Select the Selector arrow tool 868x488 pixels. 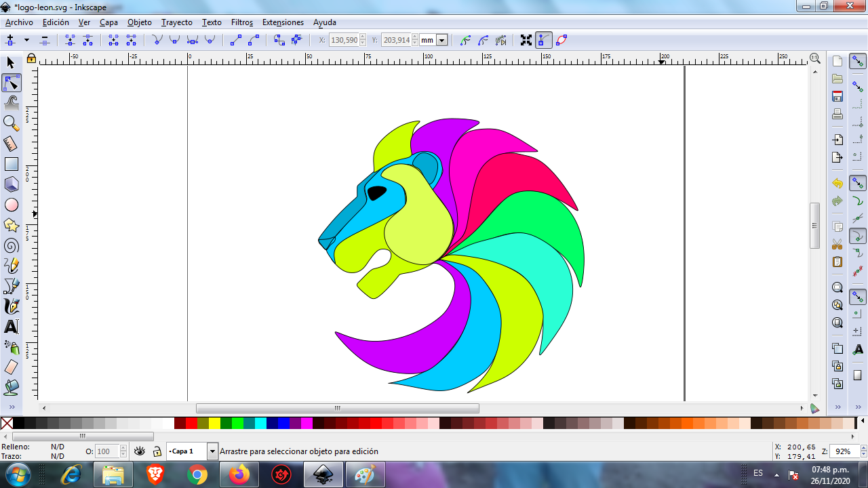pyautogui.click(x=11, y=62)
